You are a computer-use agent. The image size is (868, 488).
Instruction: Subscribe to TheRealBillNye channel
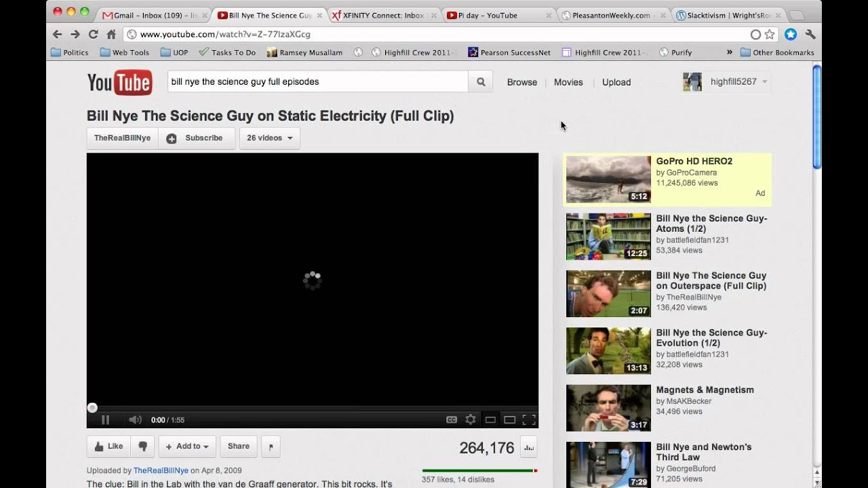[x=197, y=138]
